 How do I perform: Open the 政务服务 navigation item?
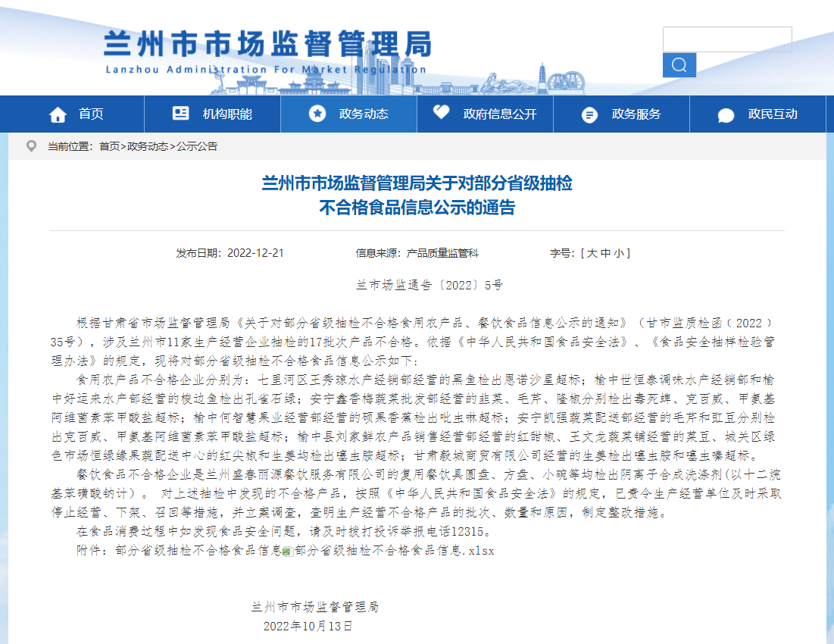pyautogui.click(x=636, y=114)
